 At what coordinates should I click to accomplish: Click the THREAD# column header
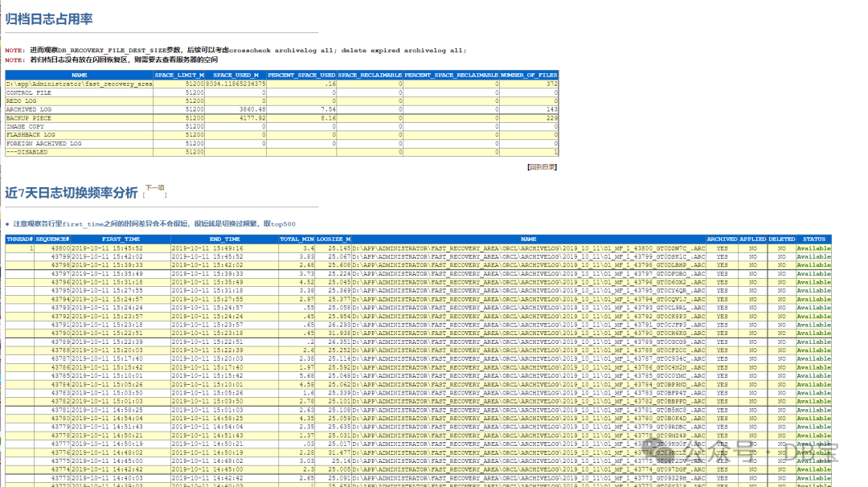20,239
